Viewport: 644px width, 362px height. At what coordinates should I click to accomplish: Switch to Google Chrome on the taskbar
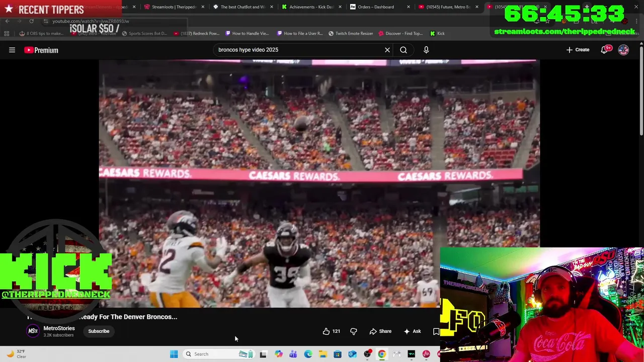pyautogui.click(x=382, y=354)
